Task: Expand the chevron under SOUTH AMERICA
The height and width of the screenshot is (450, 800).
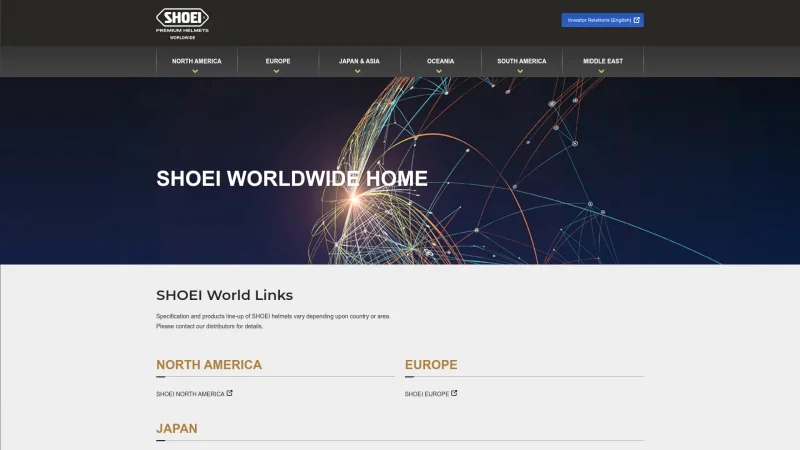Action: point(520,71)
